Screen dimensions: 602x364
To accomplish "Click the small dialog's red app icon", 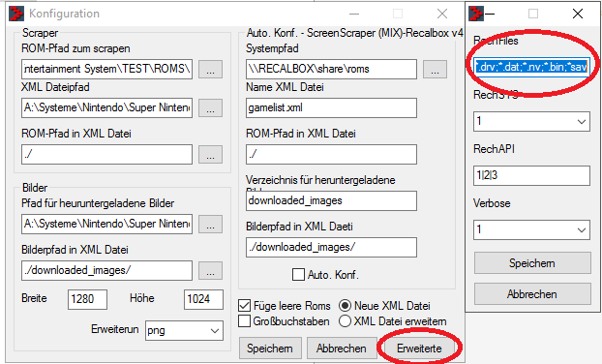I will [x=476, y=14].
